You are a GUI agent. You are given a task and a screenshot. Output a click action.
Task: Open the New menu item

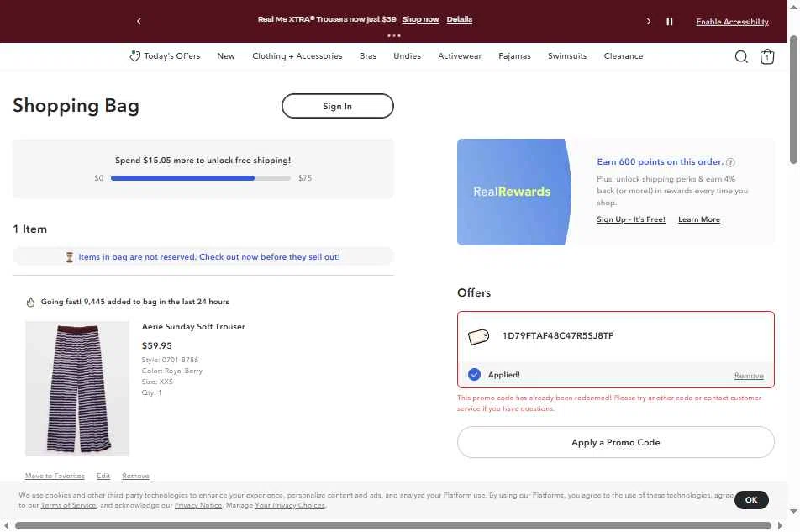(x=226, y=56)
